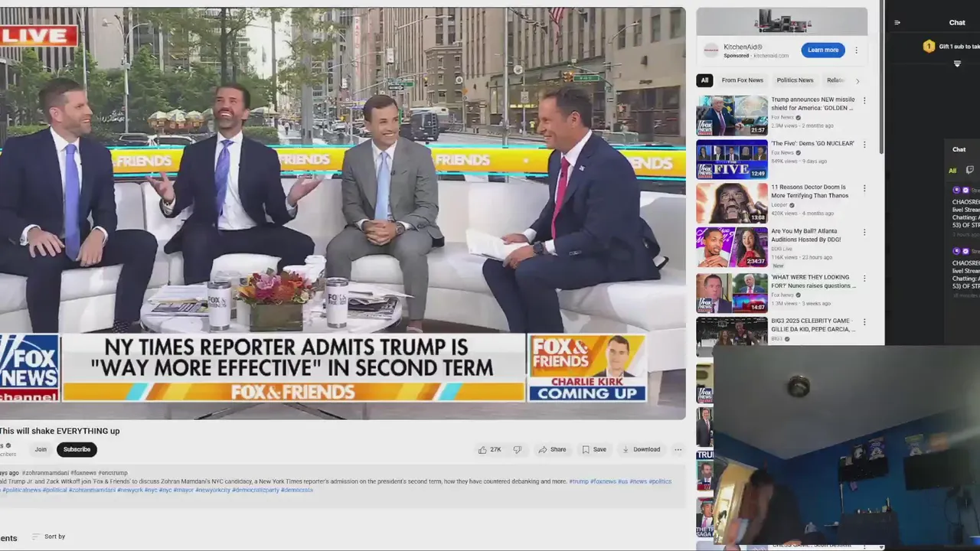
Task: Open the #mayor hashtag link
Action: pos(183,490)
